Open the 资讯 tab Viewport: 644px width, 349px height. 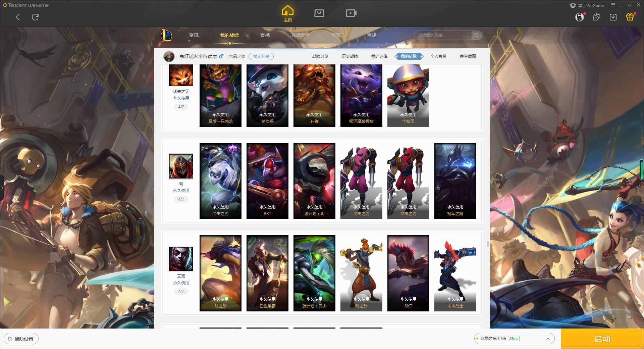coord(194,35)
